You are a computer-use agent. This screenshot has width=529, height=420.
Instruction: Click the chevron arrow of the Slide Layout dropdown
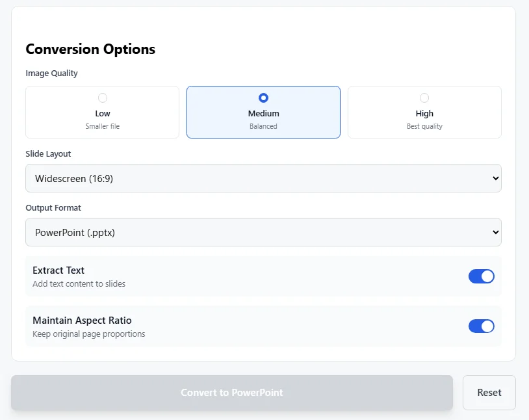(x=495, y=178)
